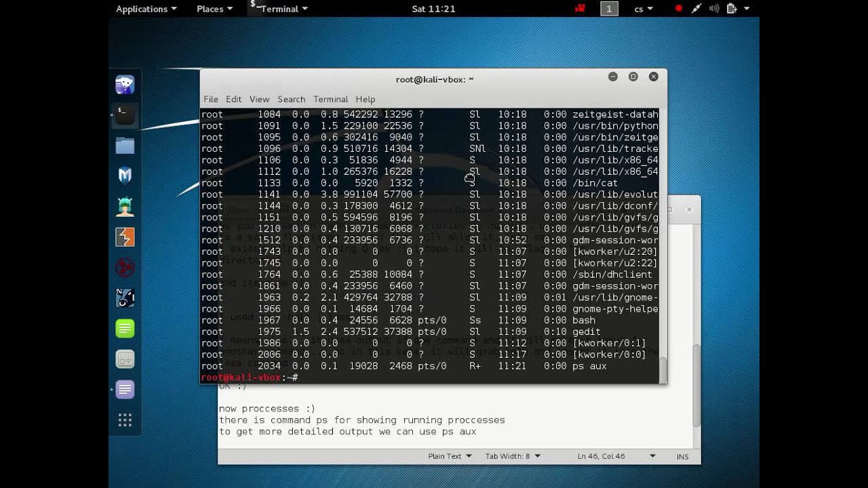868x488 pixels.
Task: Open the terminal File menu
Action: (x=211, y=99)
